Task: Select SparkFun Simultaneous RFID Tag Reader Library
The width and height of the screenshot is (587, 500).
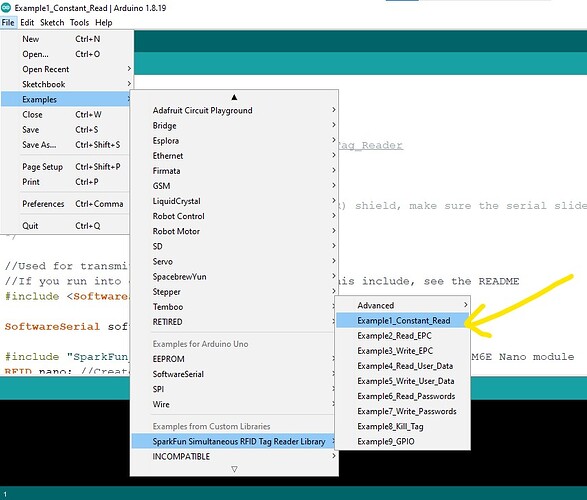Action: coord(234,441)
